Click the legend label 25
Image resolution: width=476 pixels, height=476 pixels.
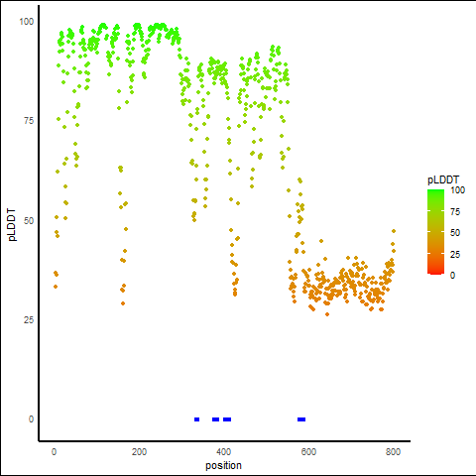tap(455, 254)
